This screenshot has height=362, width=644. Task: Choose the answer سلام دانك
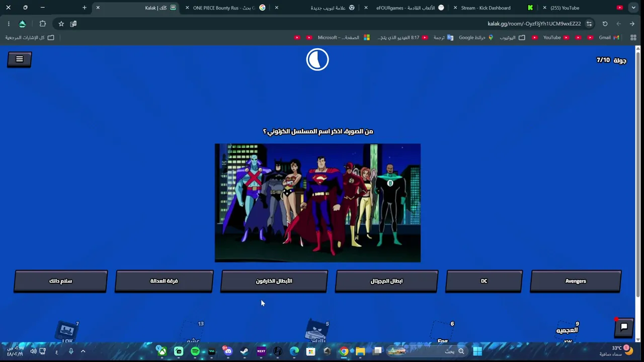coord(60,281)
